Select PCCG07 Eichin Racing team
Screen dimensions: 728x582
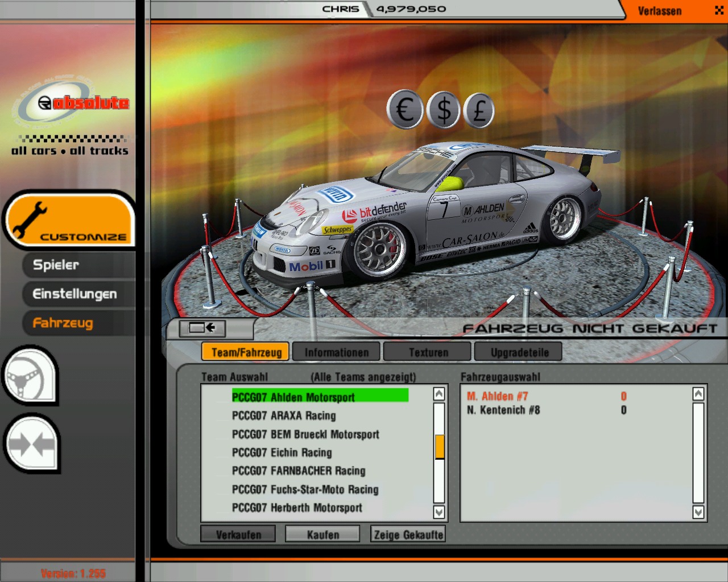[x=282, y=452]
